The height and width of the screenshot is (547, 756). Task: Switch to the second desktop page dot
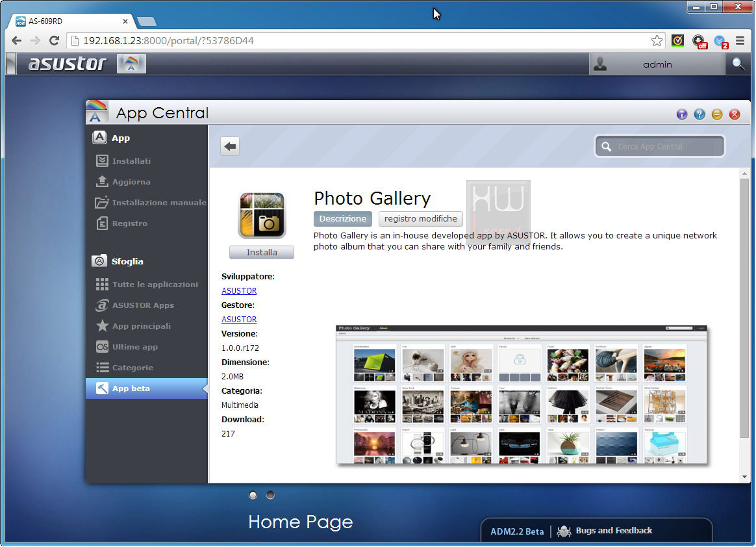270,495
